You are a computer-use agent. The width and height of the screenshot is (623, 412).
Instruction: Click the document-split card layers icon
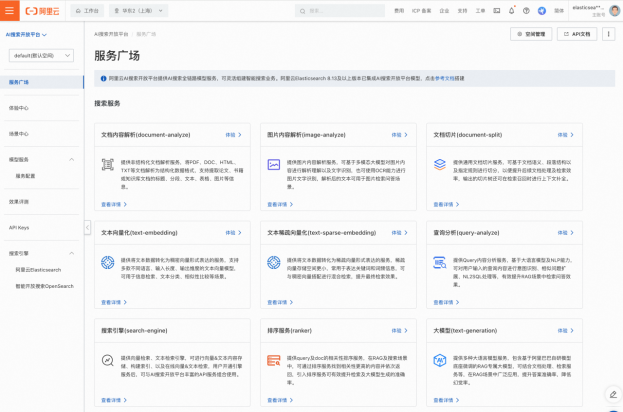click(x=440, y=164)
